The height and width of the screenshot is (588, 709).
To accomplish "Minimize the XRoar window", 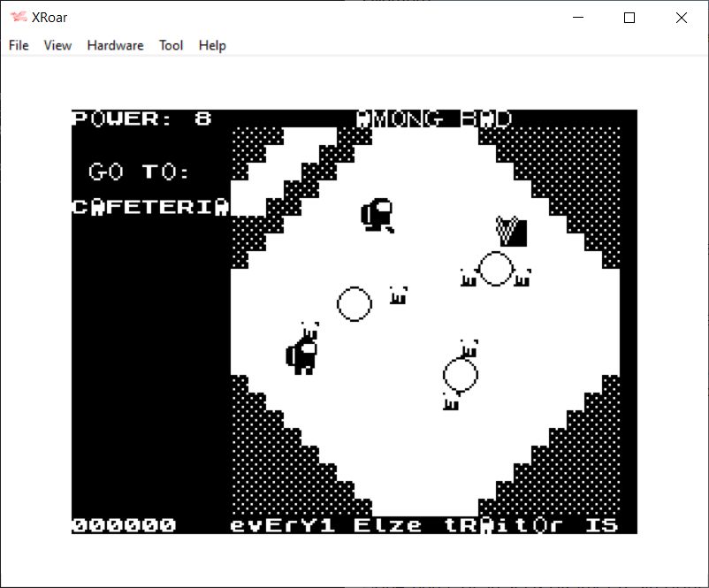I will pyautogui.click(x=579, y=18).
